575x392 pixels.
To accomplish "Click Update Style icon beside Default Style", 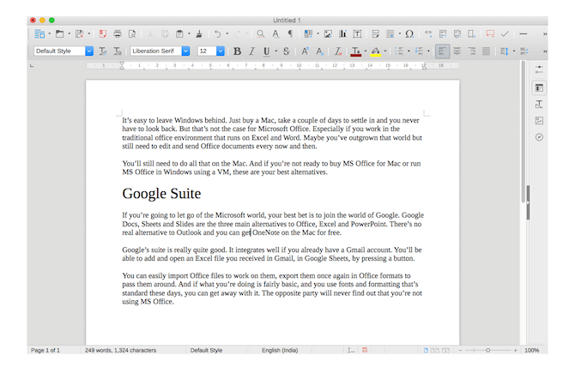I will 103,51.
